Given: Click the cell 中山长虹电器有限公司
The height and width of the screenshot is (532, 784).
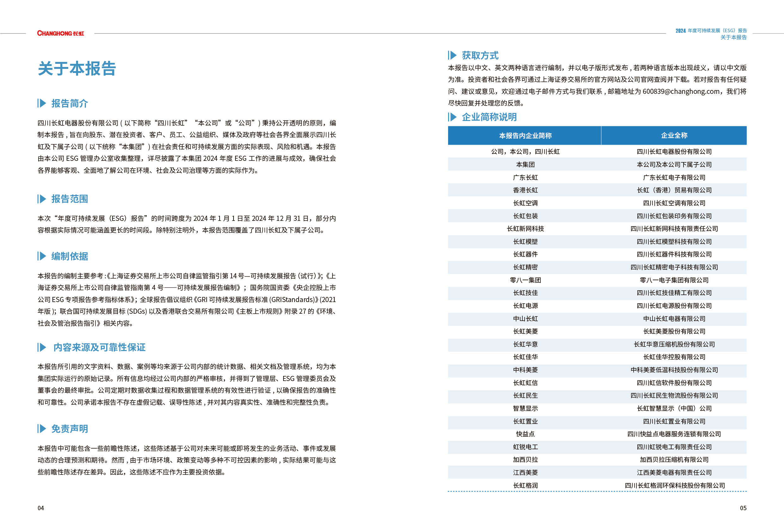Looking at the screenshot, I should [674, 318].
